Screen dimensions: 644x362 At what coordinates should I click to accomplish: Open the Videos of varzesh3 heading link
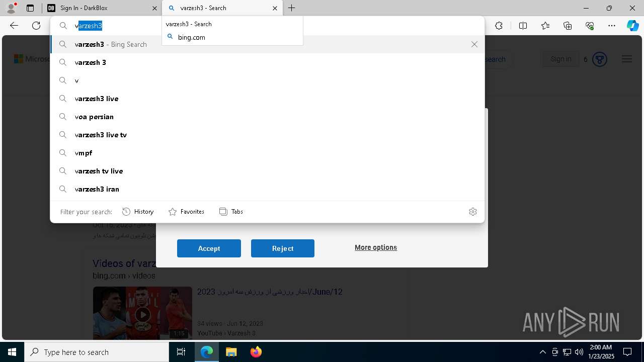(125, 263)
